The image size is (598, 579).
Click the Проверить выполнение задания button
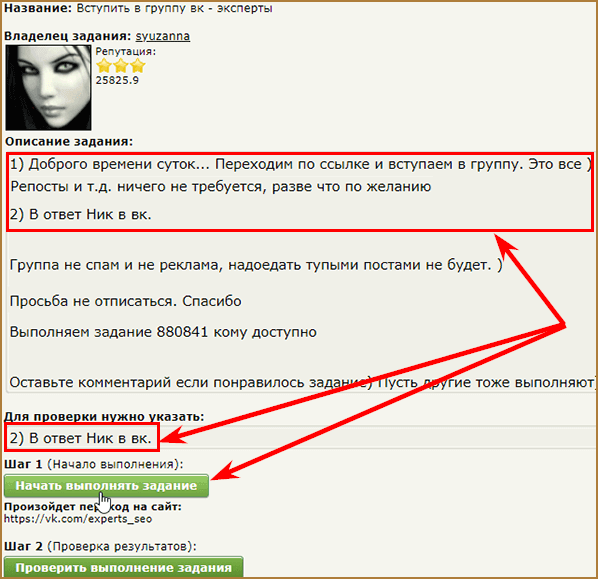click(x=124, y=567)
